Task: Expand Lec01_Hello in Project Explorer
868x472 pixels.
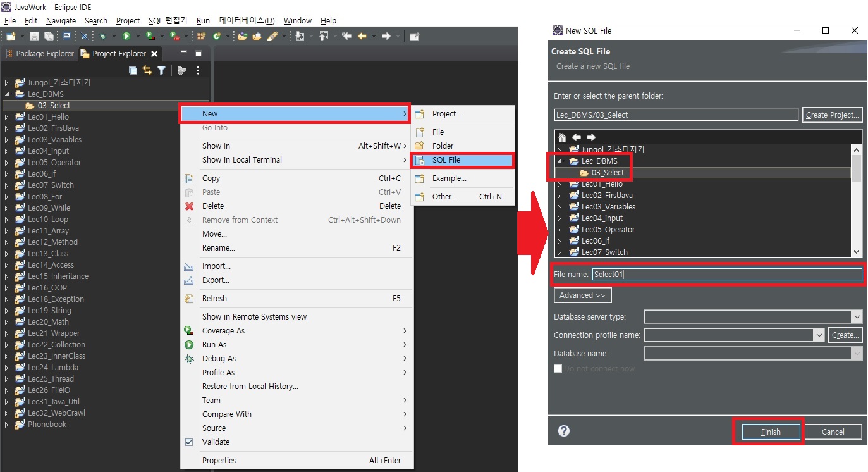Action: (x=7, y=117)
